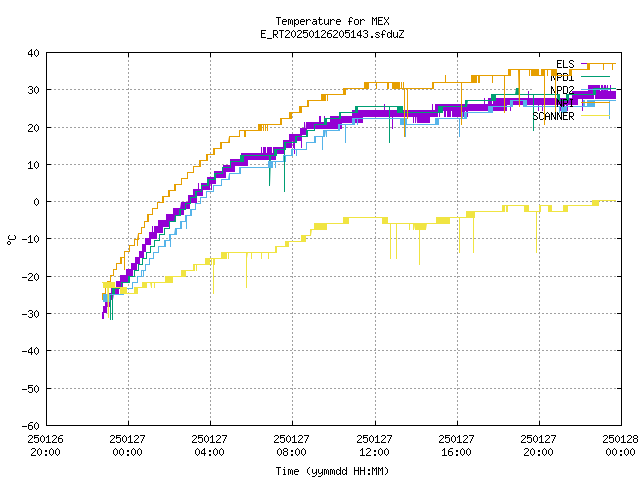Click the x-axis tick label 250127 12:00
The height and width of the screenshot is (480, 640).
[375, 446]
